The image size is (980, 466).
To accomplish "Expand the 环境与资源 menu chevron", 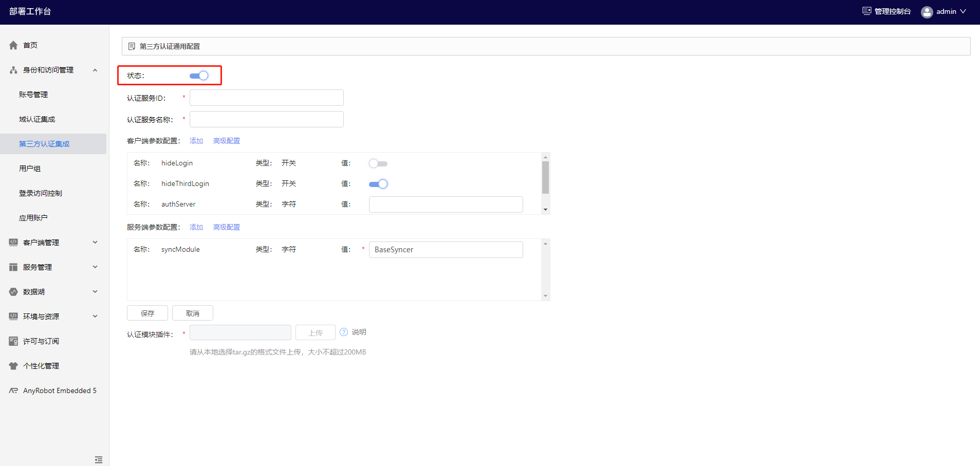I will [95, 316].
